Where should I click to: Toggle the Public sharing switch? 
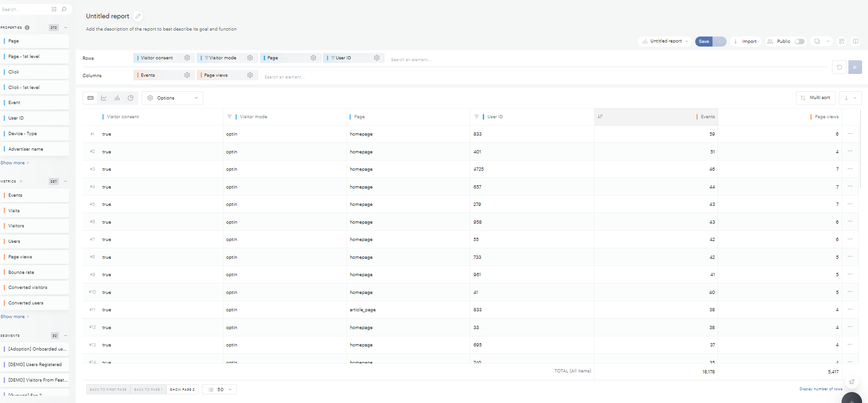(x=799, y=42)
